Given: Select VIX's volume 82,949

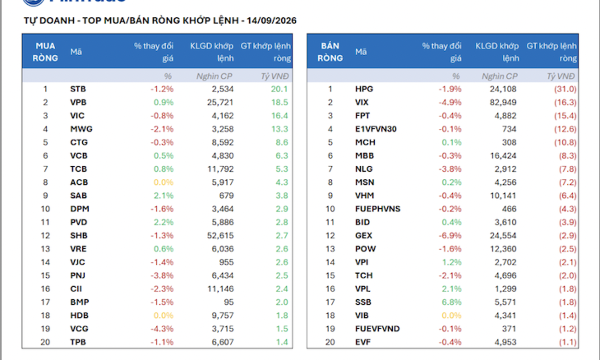Looking at the screenshot, I should point(503,103).
